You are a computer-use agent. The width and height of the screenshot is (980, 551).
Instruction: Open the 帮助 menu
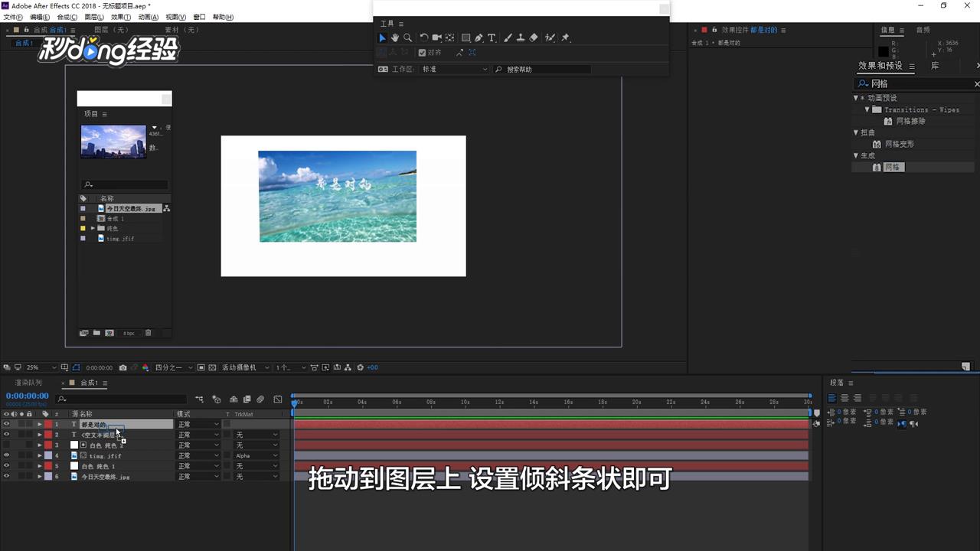pyautogui.click(x=224, y=17)
